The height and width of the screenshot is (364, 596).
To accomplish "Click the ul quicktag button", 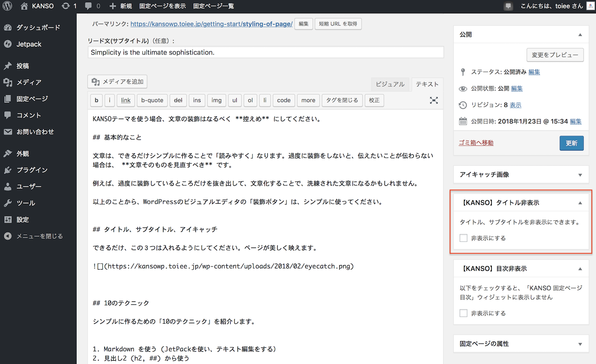I will click(x=235, y=100).
